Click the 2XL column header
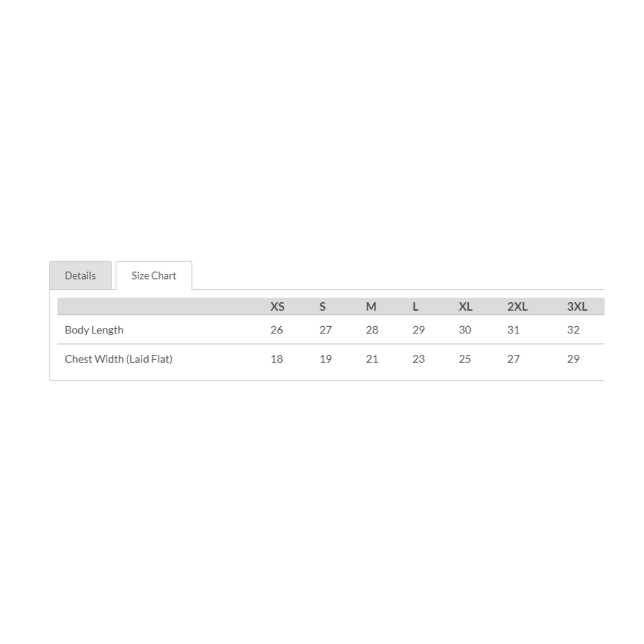 tap(517, 306)
